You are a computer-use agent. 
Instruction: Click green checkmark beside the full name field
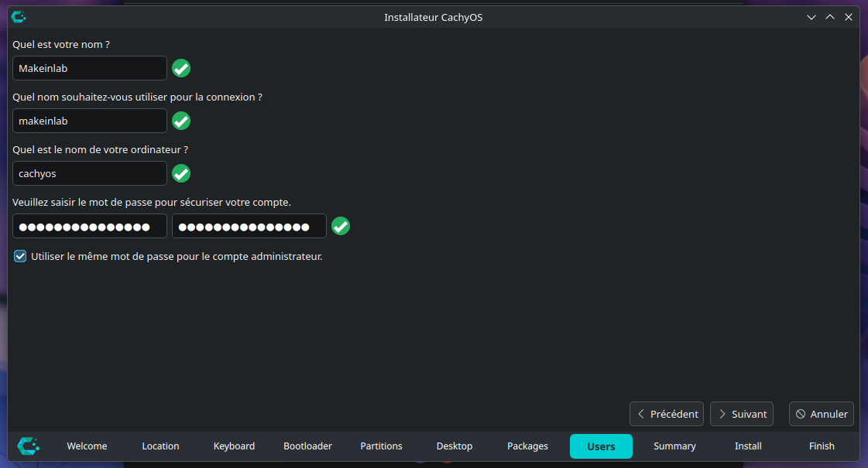(181, 68)
